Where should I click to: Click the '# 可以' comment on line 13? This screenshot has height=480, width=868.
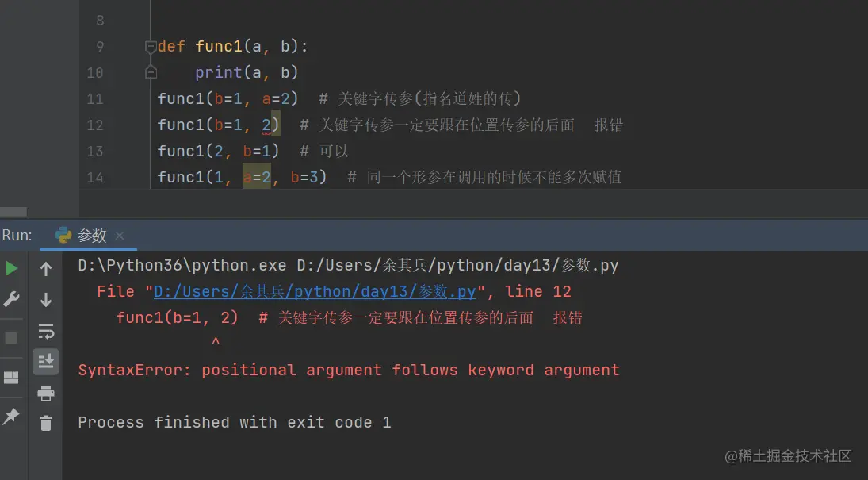pos(324,152)
